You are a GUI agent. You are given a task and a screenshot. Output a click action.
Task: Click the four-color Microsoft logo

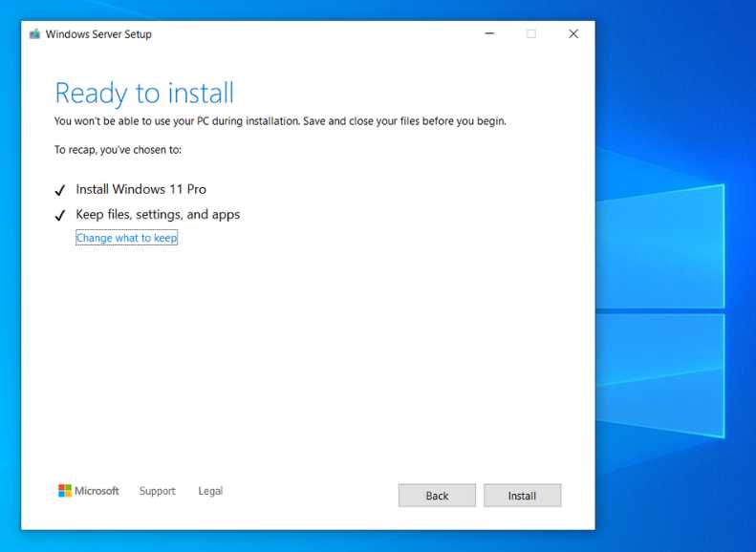point(65,491)
